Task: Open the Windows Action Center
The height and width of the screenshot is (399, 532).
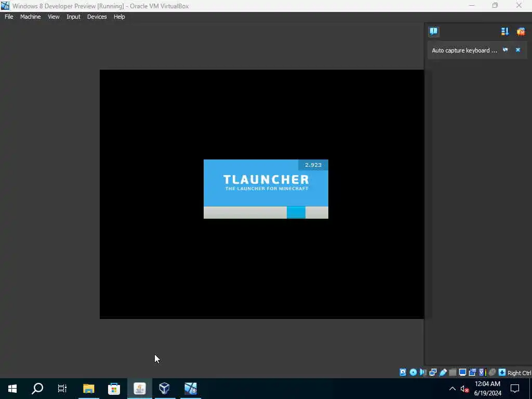Action: click(x=515, y=389)
